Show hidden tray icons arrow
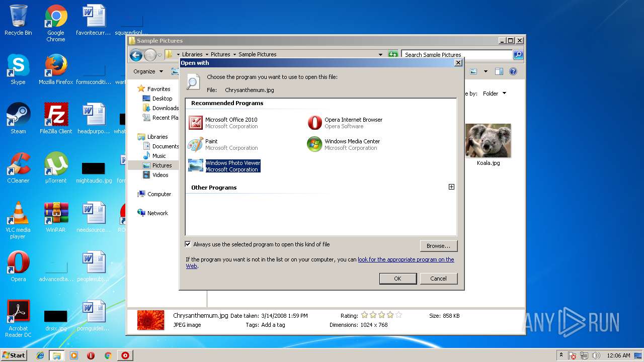Screen dimensions: 644x362 click(561, 355)
